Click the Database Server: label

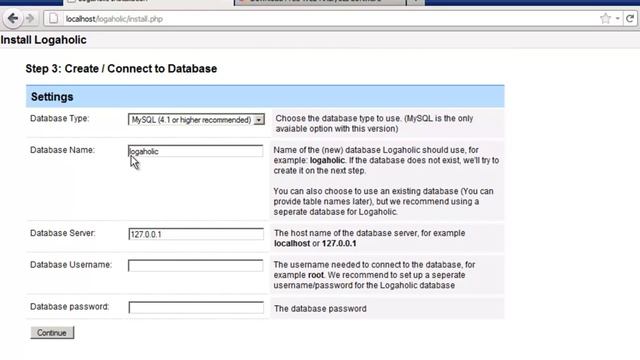[x=63, y=233]
